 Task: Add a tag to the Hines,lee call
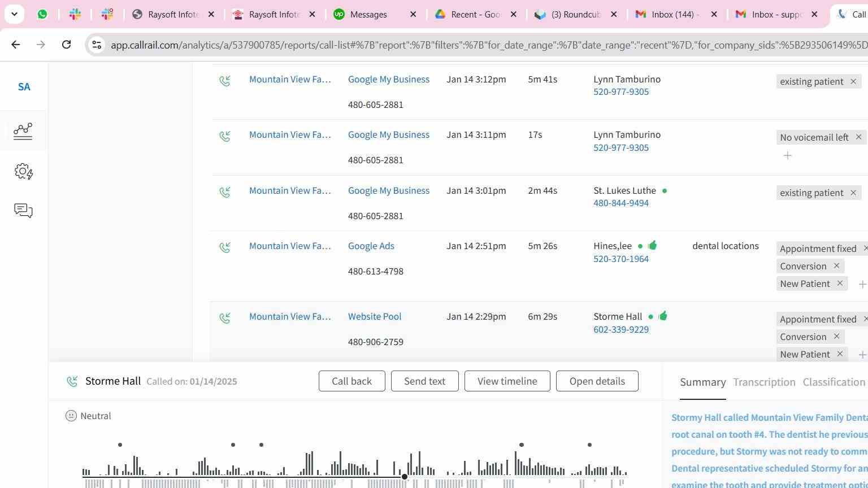[x=862, y=285]
